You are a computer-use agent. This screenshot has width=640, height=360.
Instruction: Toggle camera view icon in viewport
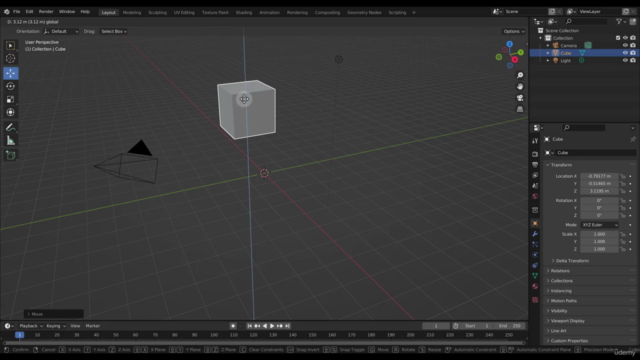point(520,98)
